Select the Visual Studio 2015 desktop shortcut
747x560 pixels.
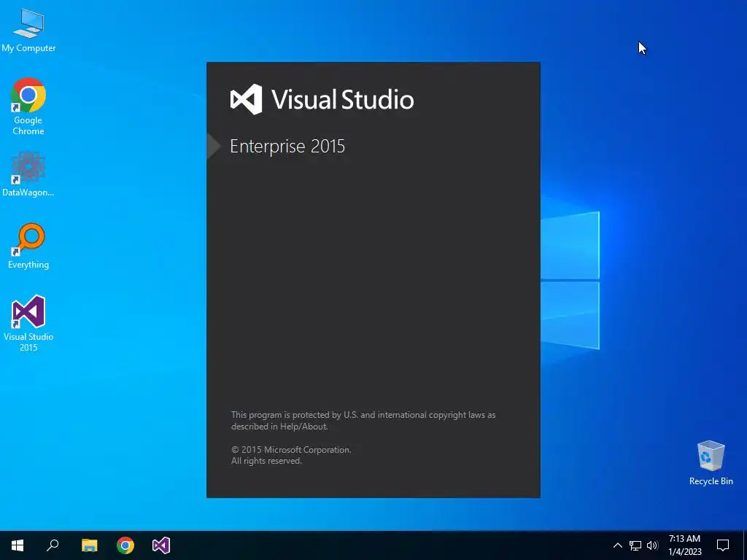coord(28,323)
